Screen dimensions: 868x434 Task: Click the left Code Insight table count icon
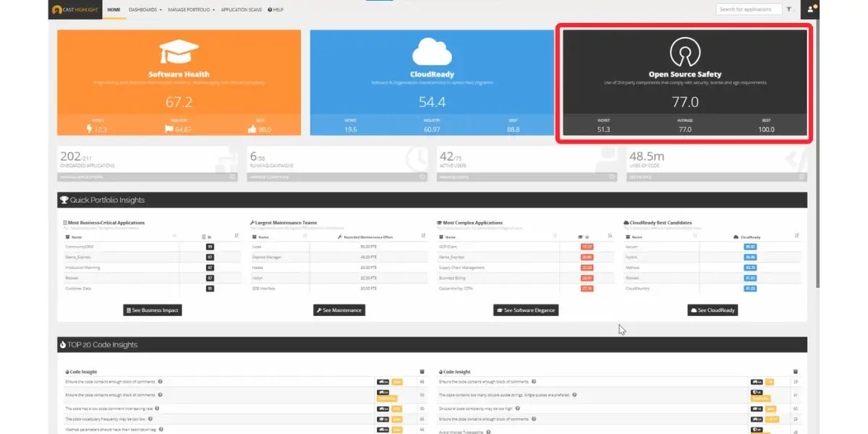point(422,372)
